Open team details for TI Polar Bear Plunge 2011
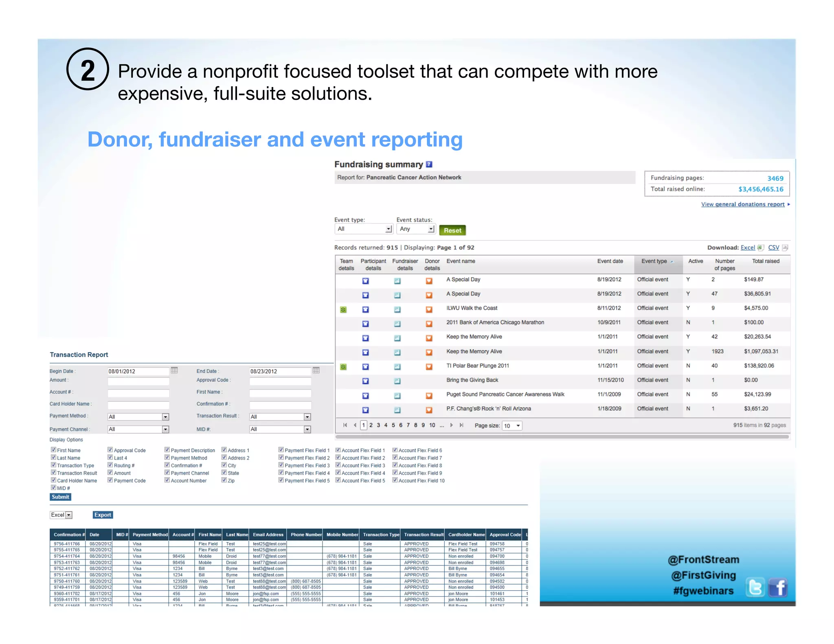 pos(343,367)
